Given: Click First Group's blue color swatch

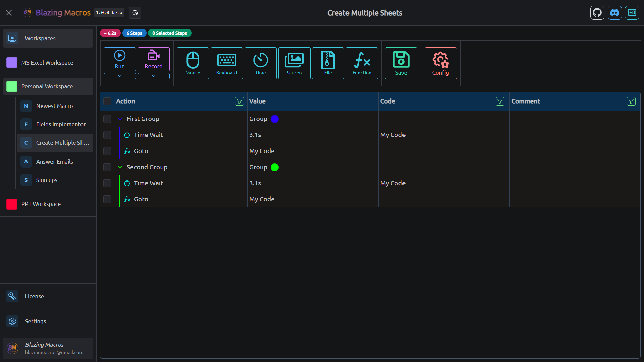Looking at the screenshot, I should (x=275, y=119).
